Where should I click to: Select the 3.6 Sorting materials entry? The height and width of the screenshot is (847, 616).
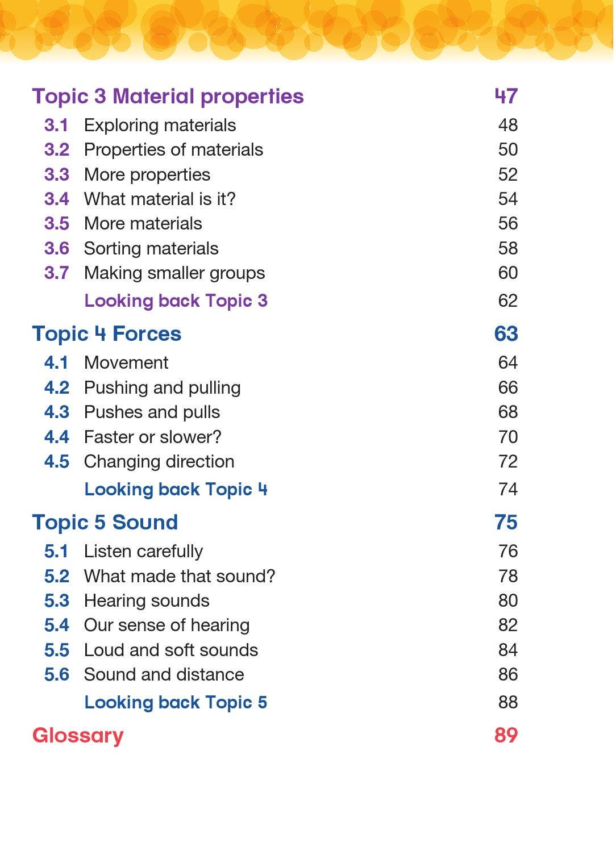point(131,248)
